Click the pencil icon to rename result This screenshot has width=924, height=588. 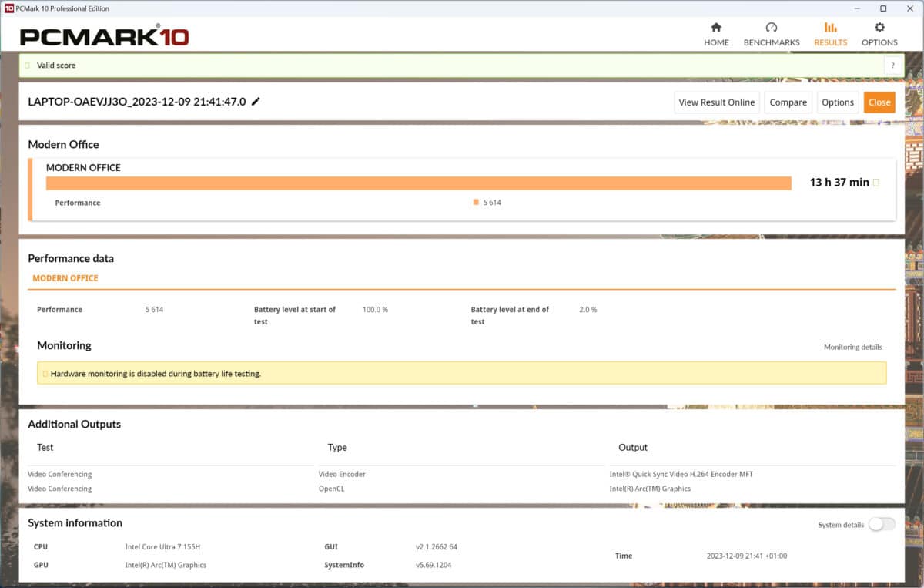pyautogui.click(x=256, y=101)
